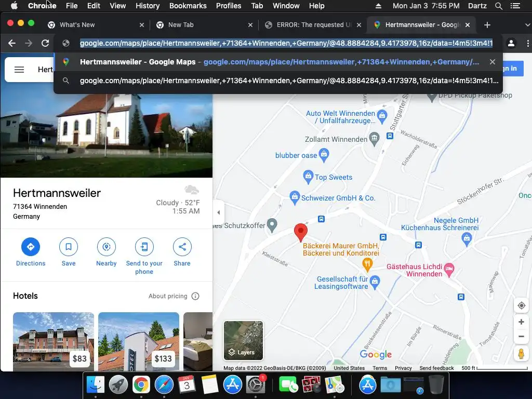The image size is (532, 399).
Task: Click the Terms link
Action: [380, 368]
